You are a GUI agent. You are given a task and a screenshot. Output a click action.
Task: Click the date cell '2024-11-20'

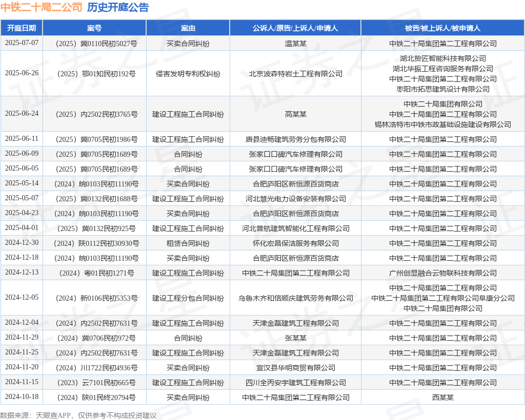pyautogui.click(x=22, y=367)
